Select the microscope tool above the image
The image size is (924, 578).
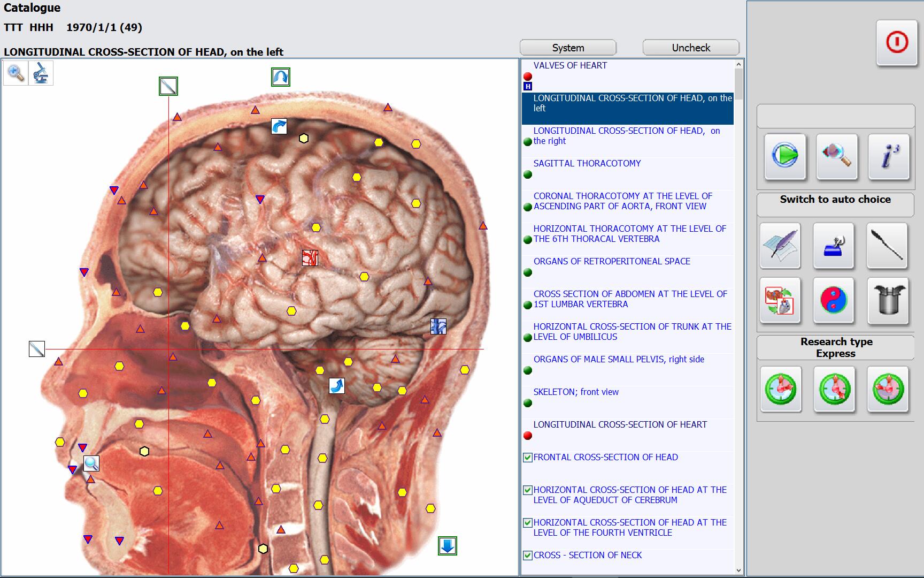coord(41,73)
